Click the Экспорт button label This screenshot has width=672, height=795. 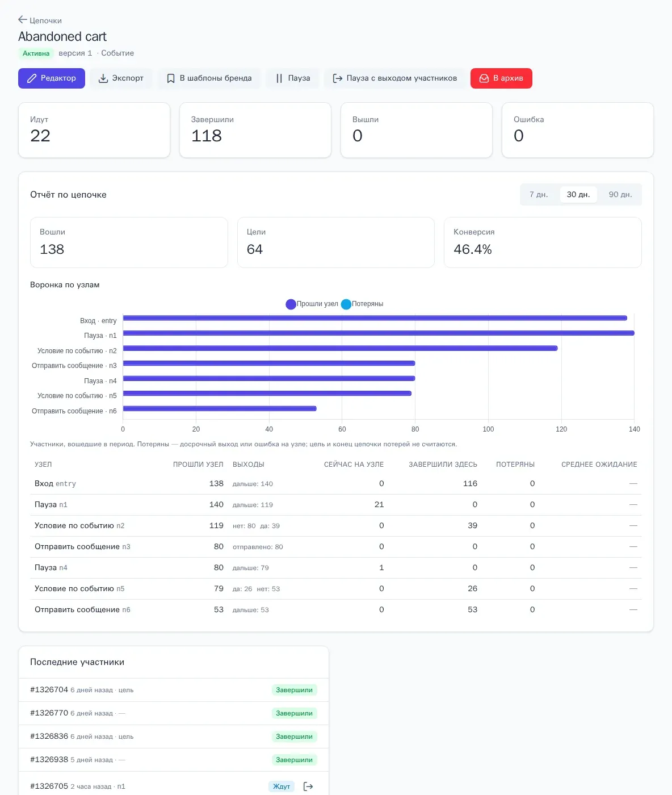tap(128, 78)
